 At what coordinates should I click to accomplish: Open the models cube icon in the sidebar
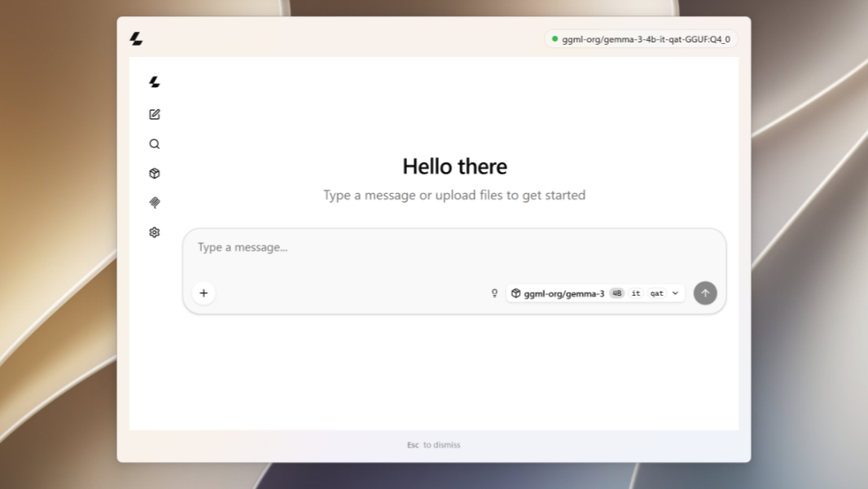[x=155, y=174]
